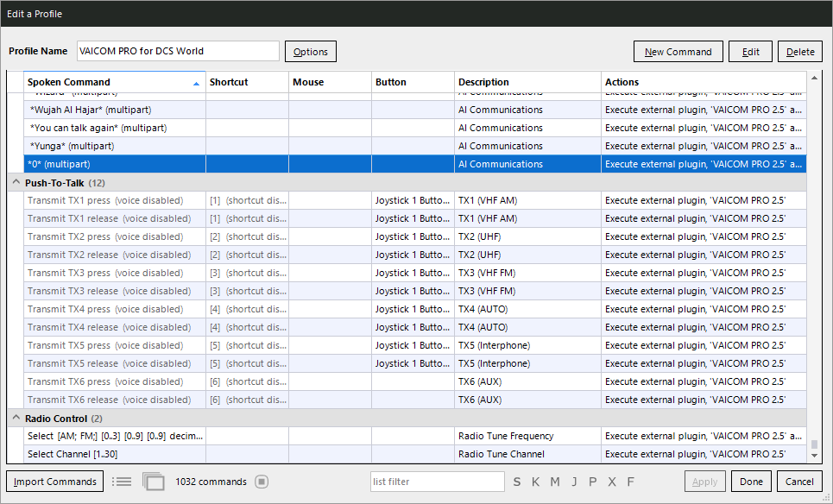Select Transmit TX4 release row

pos(415,327)
